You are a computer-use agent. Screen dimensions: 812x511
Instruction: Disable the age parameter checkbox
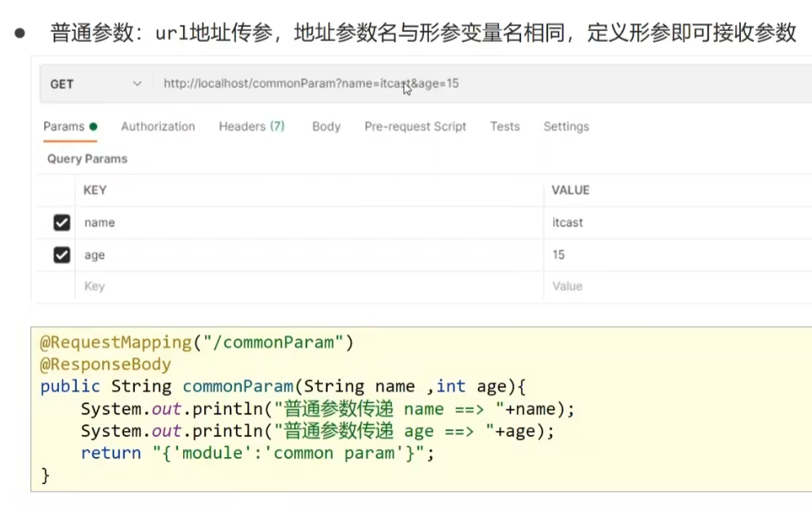click(61, 255)
